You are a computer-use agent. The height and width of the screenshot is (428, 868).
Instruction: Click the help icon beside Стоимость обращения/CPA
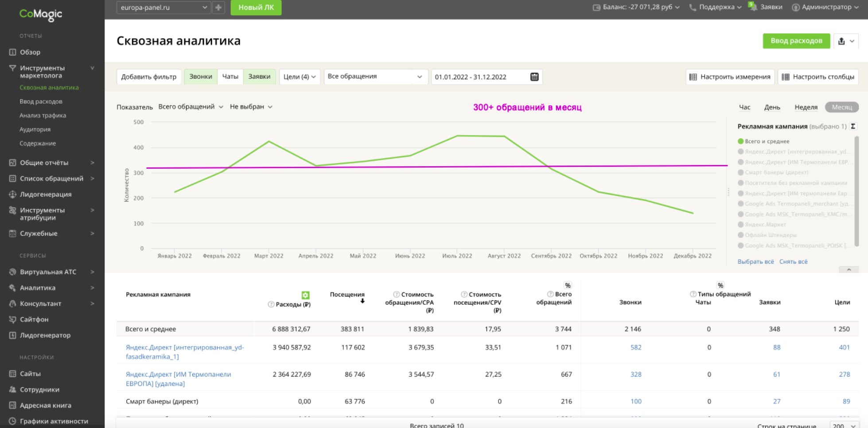[397, 294]
